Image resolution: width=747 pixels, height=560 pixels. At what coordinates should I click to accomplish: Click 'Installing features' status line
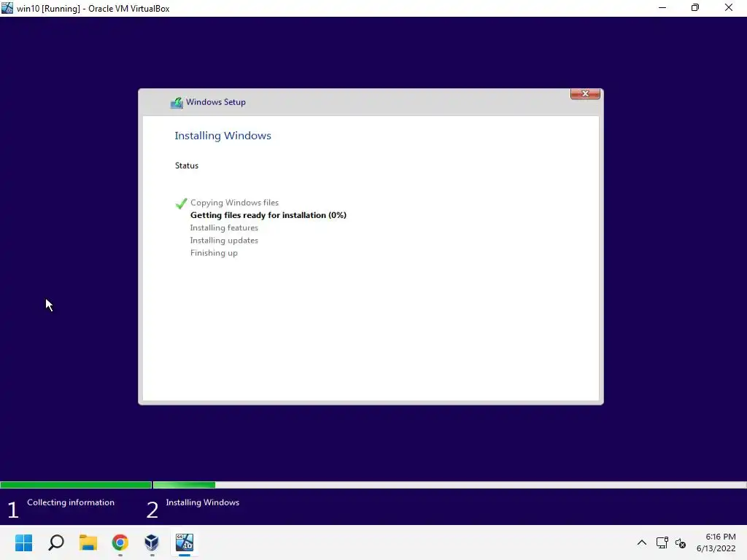point(224,228)
